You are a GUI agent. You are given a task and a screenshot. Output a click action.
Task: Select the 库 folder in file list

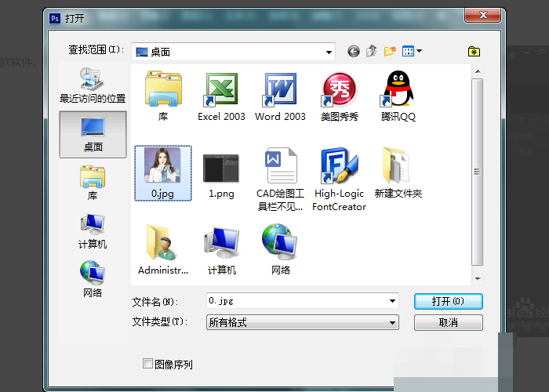(163, 96)
